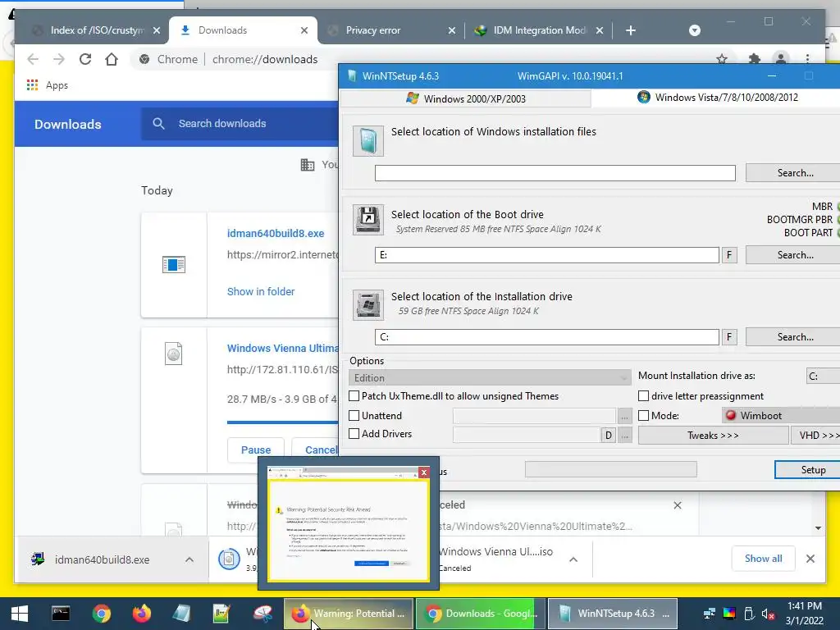Open the Wimboot mode dropdown
This screenshot has width=840, height=630.
click(781, 415)
